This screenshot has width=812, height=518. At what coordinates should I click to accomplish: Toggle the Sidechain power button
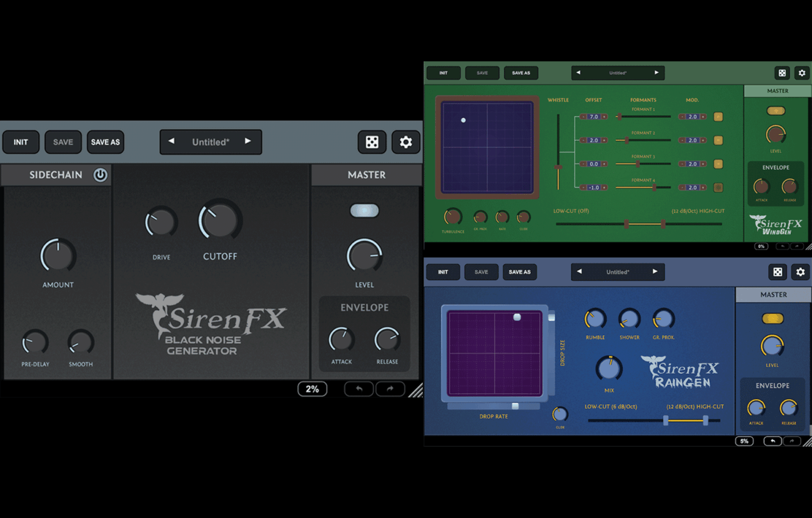click(x=100, y=175)
